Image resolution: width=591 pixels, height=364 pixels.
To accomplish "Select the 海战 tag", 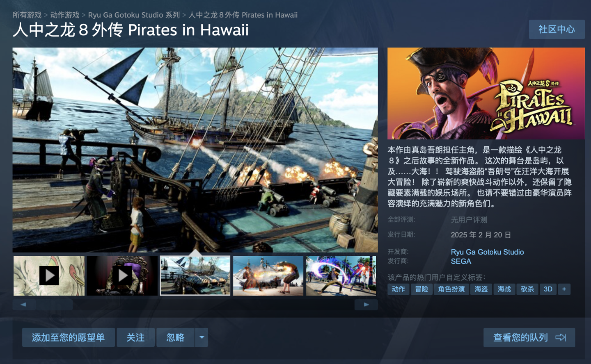I will pyautogui.click(x=504, y=289).
